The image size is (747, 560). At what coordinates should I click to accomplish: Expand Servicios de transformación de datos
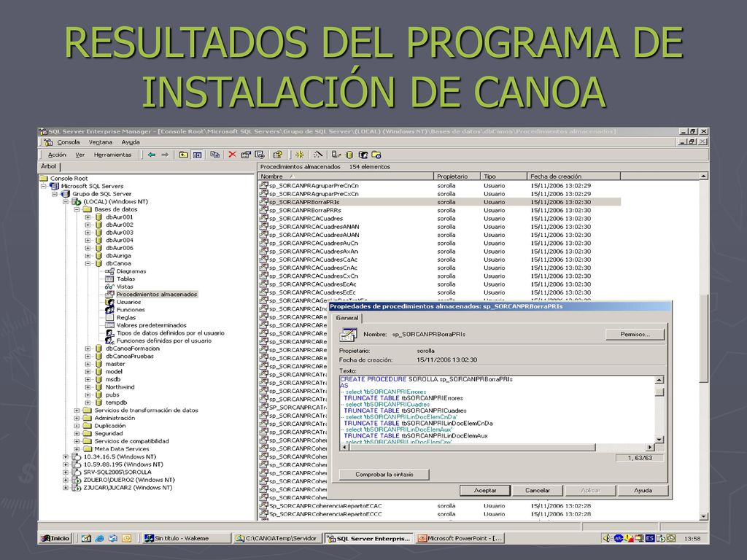point(77,410)
